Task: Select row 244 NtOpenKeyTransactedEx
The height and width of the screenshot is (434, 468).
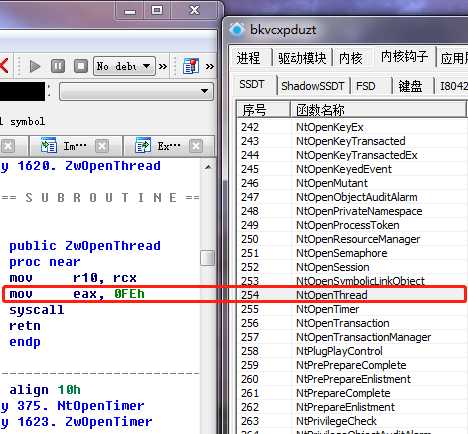Action: click(352, 155)
